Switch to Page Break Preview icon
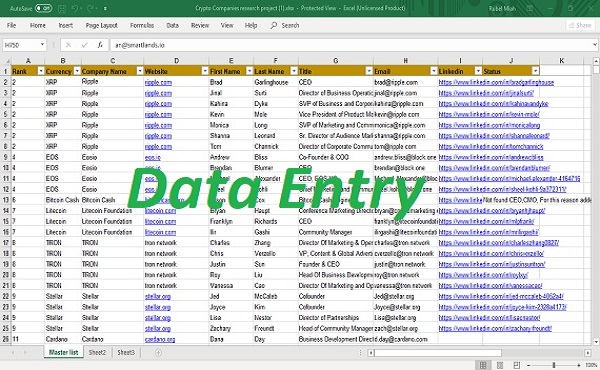The width and height of the screenshot is (600, 370). [517, 365]
